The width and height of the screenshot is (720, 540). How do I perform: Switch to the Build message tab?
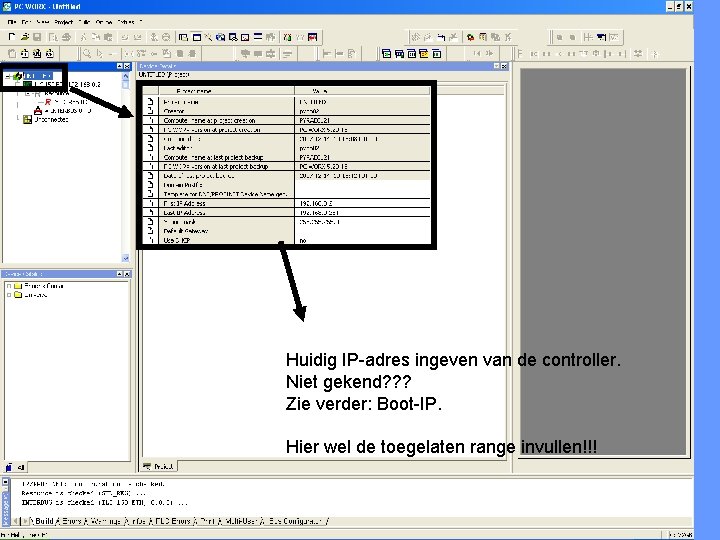[44, 521]
